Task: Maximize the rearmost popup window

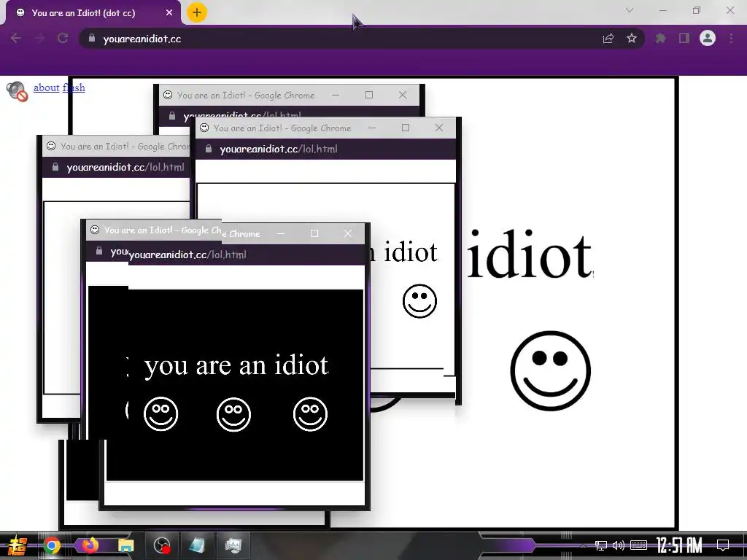Action: (x=368, y=95)
